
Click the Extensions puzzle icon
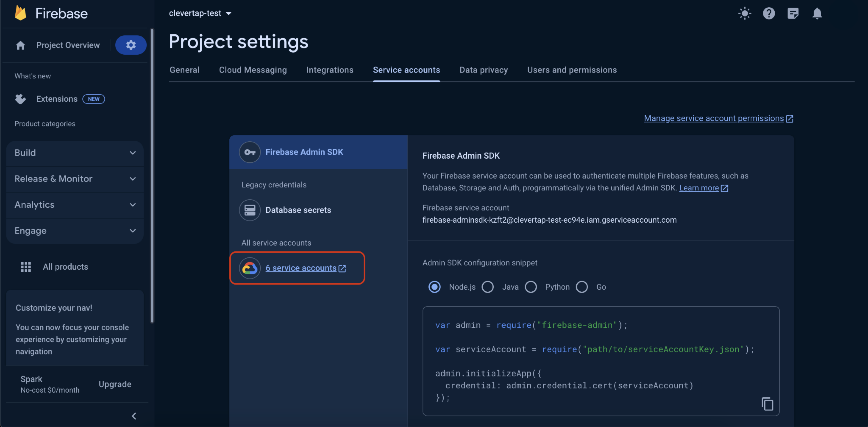[x=20, y=99]
